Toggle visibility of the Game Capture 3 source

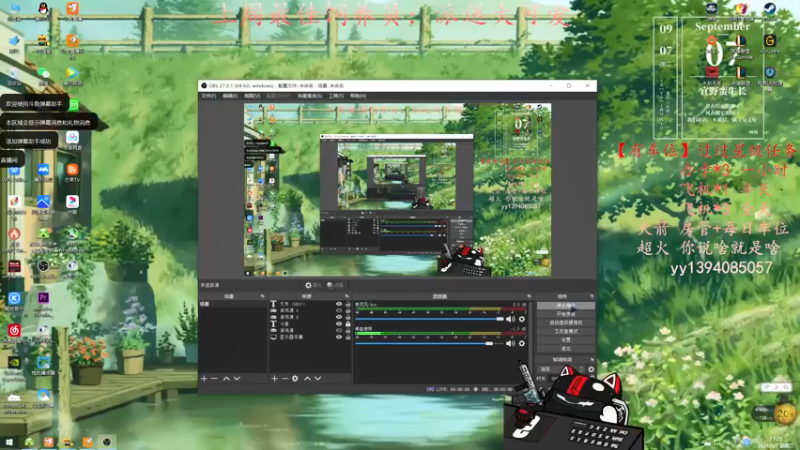pyautogui.click(x=339, y=310)
